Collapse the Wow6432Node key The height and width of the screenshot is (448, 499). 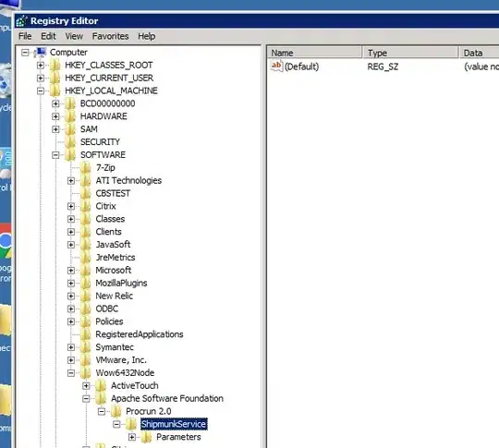(71, 373)
